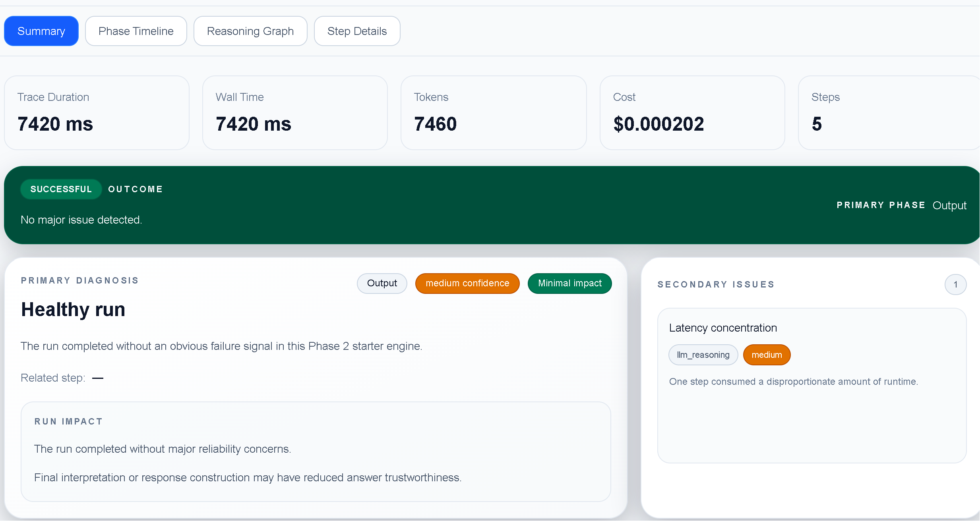Image resolution: width=980 pixels, height=521 pixels.
Task: Go to the Step Details tab
Action: [x=357, y=31]
